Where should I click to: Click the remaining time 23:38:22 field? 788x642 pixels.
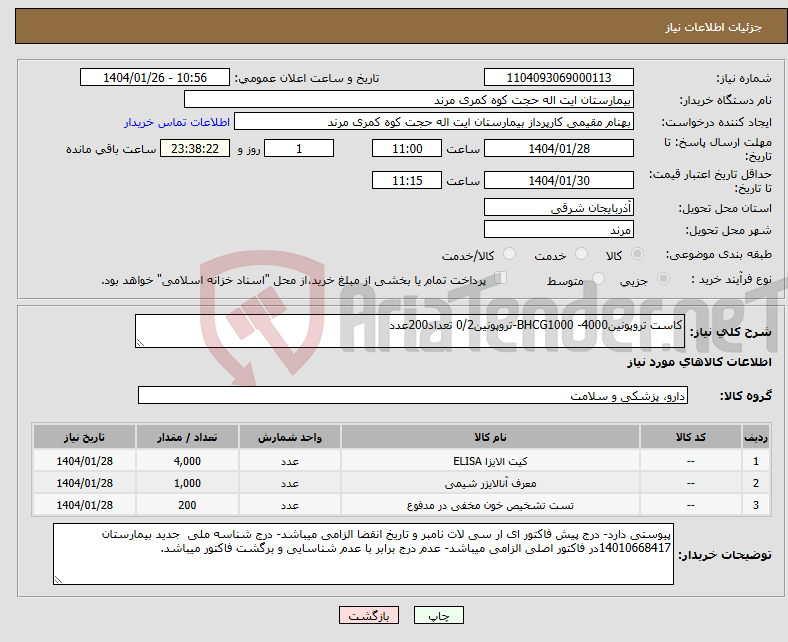pyautogui.click(x=195, y=148)
